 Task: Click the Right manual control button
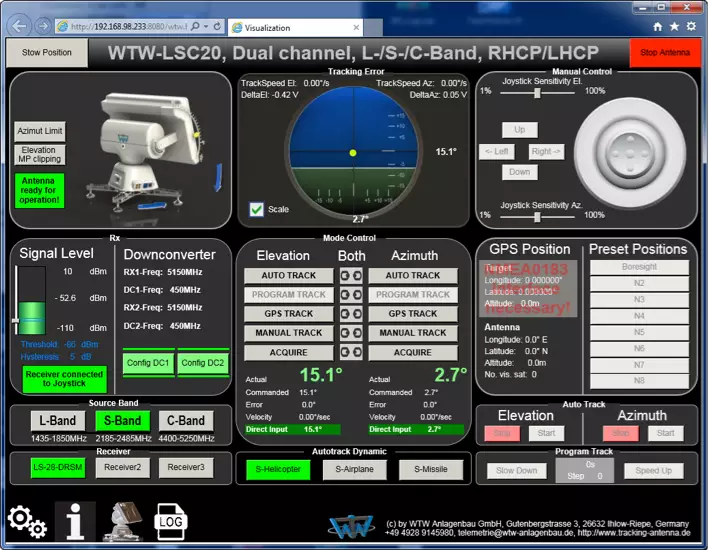pyautogui.click(x=546, y=151)
